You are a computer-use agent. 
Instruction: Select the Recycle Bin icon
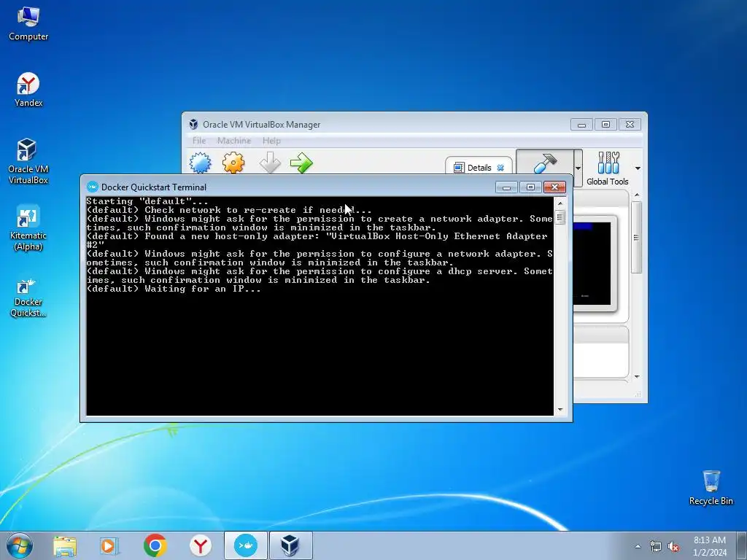pos(711,488)
